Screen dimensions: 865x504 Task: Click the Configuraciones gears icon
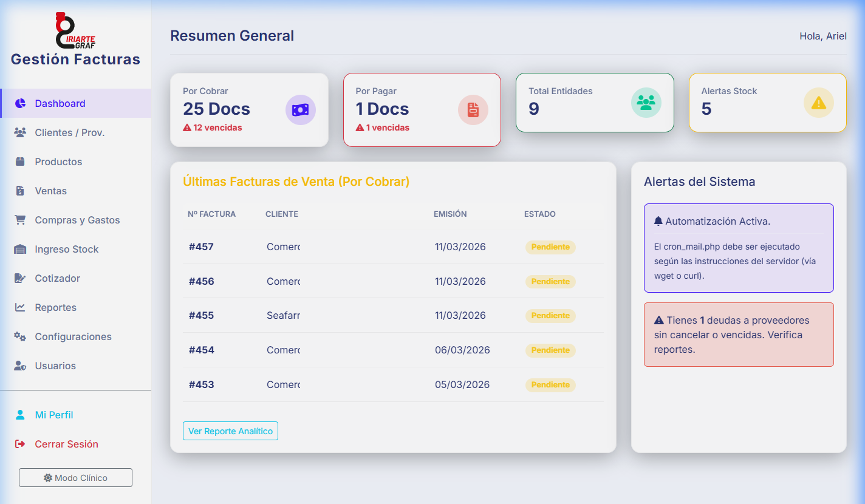20,336
